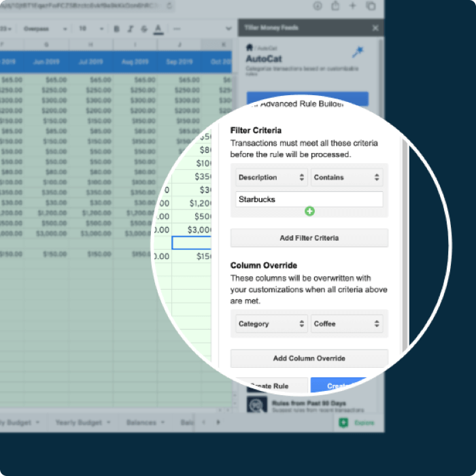Switch to the Balances sheet tab
The width and height of the screenshot is (476, 476).
[x=141, y=422]
